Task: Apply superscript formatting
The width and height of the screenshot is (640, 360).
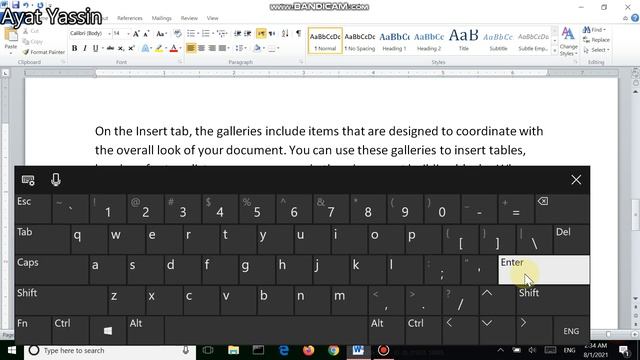Action: [131, 48]
